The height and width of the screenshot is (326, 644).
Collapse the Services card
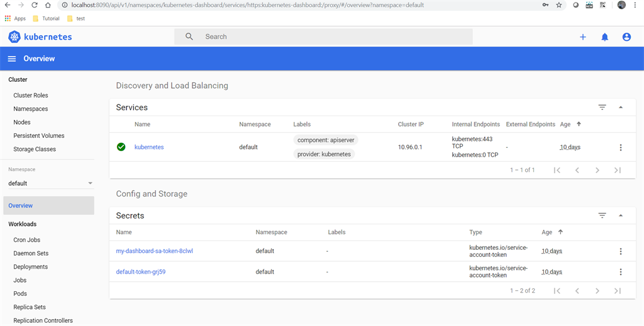[621, 108]
